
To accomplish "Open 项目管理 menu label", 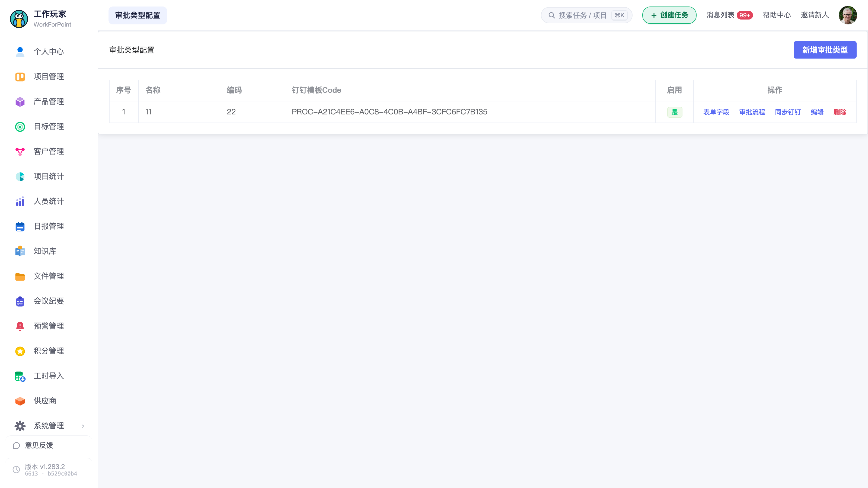I will coord(49,77).
